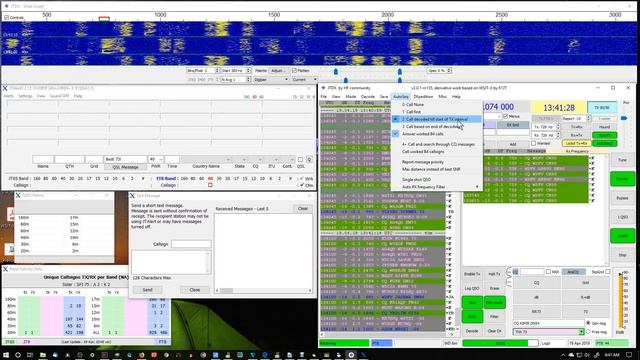Viewport: 640px width, 360px height.
Task: Click the 73 message button
Action: (585, 311)
